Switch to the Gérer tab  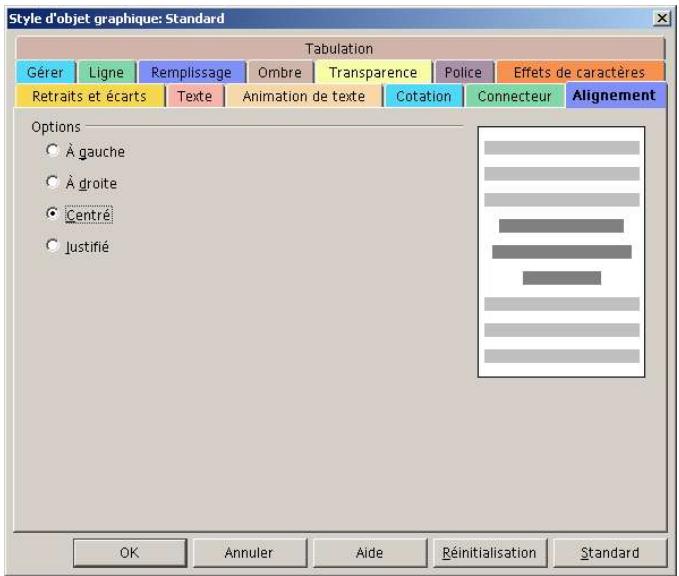[x=45, y=72]
